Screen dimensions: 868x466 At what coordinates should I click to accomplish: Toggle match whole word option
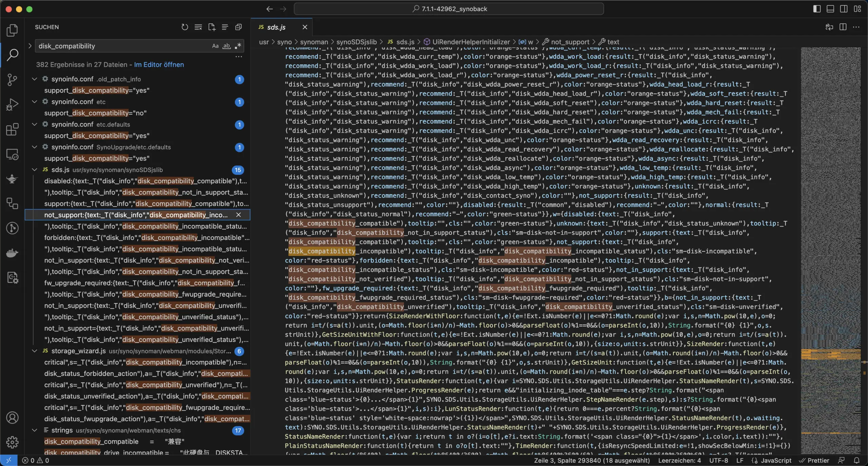click(226, 46)
